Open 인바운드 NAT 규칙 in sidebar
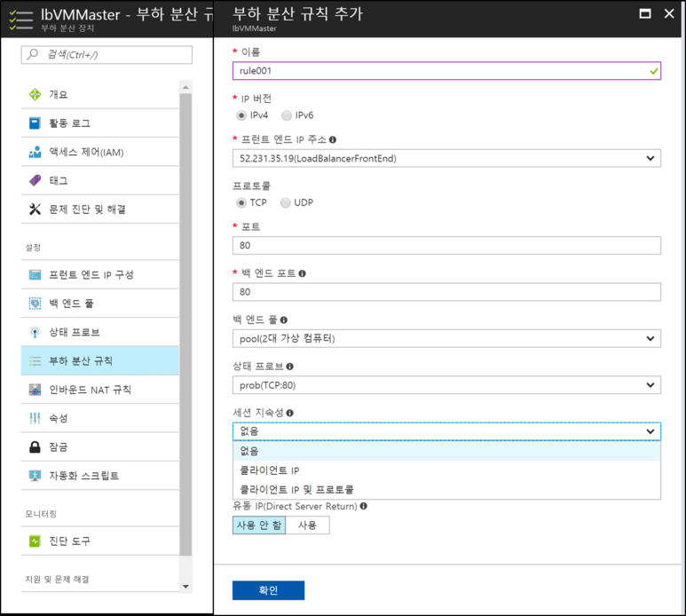 [91, 390]
